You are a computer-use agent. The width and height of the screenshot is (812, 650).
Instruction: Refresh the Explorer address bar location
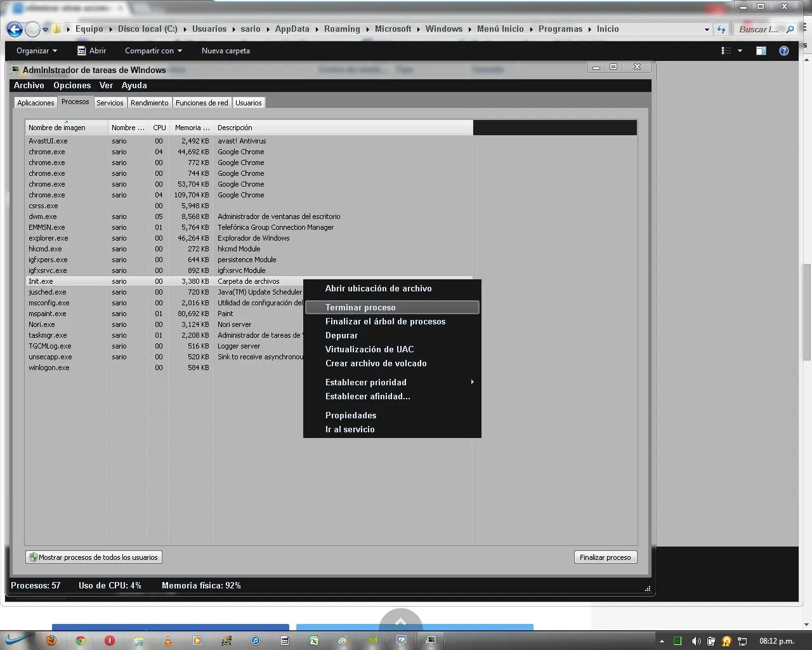pos(721,29)
